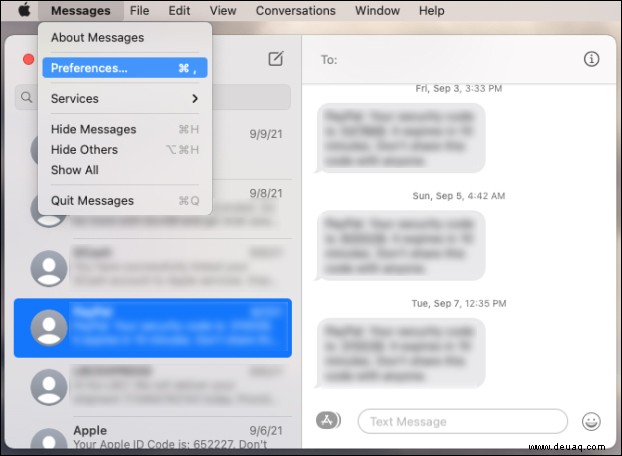
Task: Click the compose new message icon
Action: point(276,59)
